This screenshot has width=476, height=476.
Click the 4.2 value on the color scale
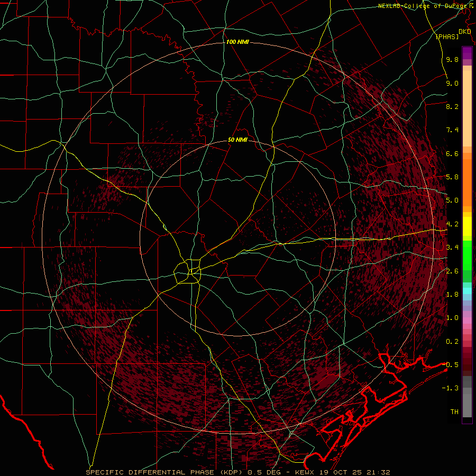pos(452,224)
